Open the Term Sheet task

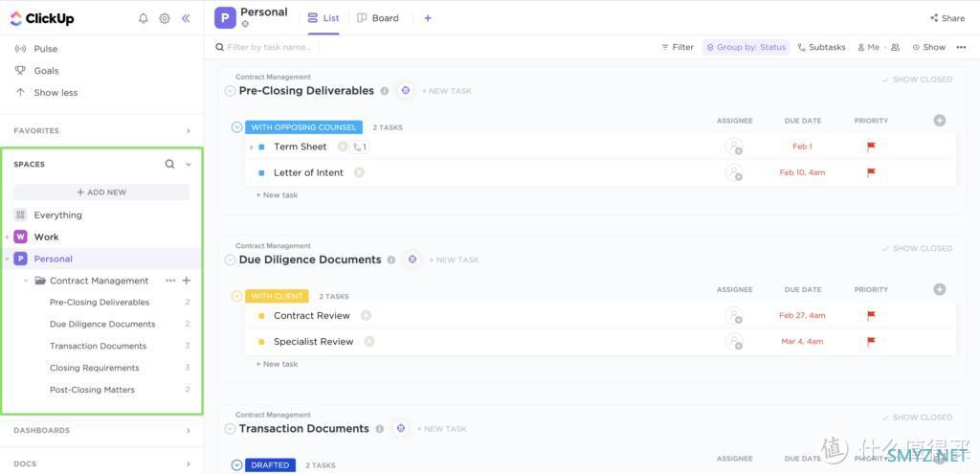click(300, 147)
